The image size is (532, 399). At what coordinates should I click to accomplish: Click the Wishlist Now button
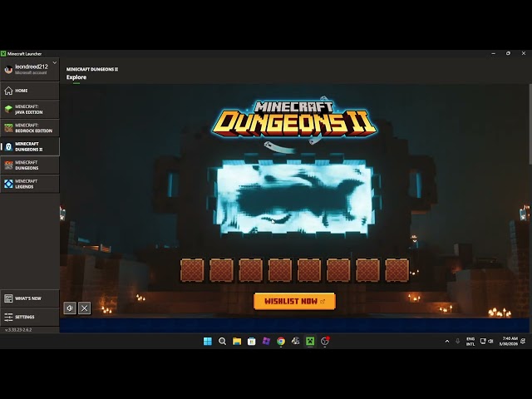[294, 301]
